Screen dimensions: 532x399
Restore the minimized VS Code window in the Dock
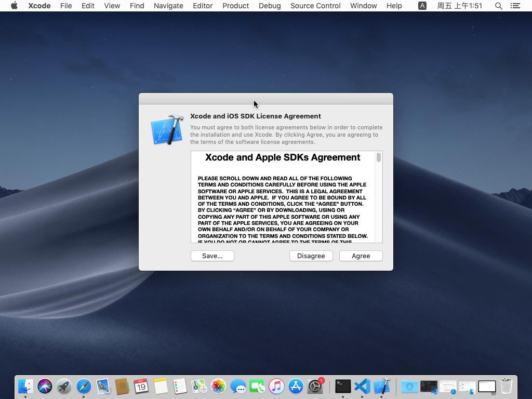pos(429,386)
